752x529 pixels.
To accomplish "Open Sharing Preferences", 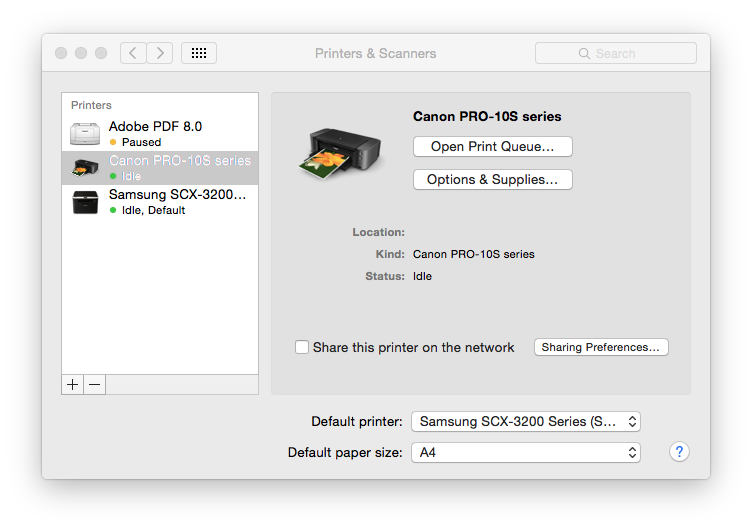I will tap(601, 347).
